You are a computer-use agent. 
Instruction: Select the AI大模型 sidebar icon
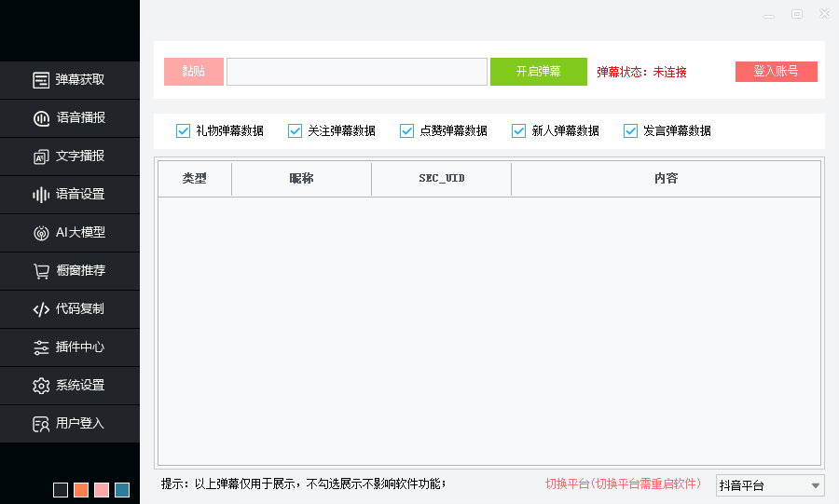pyautogui.click(x=41, y=233)
